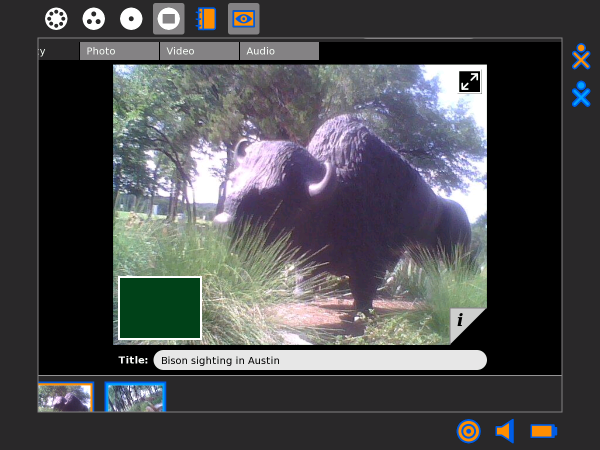Check the battery status icon
Screen dimensions: 600x450
543,431
